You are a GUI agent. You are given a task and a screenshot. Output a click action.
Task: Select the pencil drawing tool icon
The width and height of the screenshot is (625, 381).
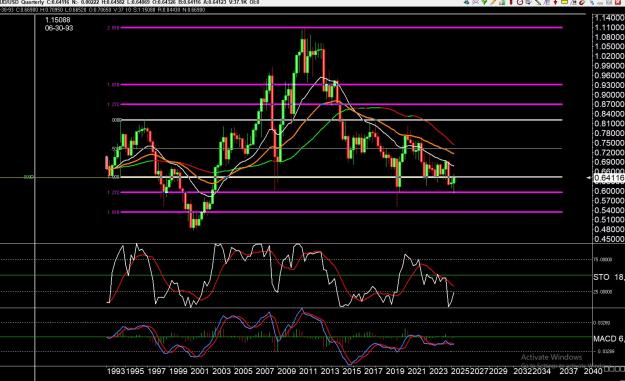pyautogui.click(x=493, y=2)
